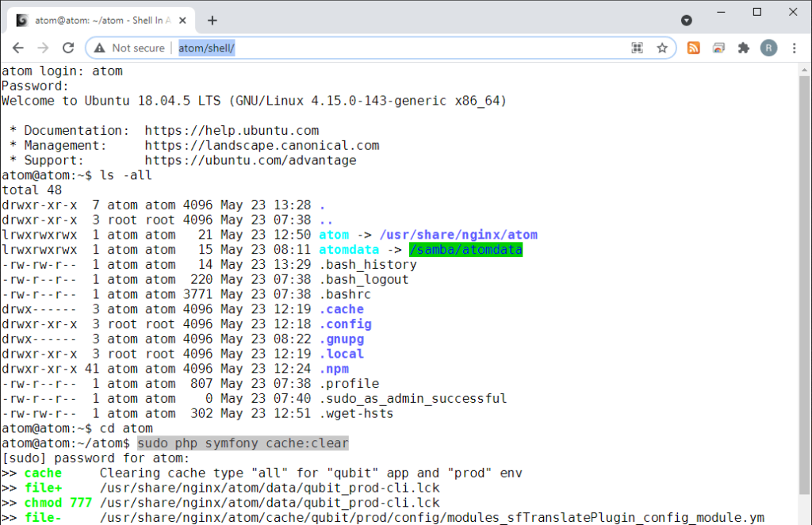
Task: Click the total 48 line
Action: [x=32, y=190]
